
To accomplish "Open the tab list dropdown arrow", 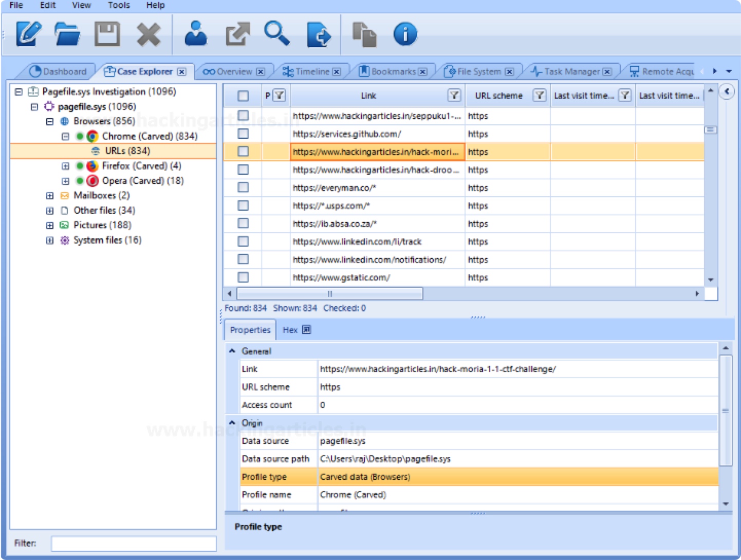I will (729, 71).
